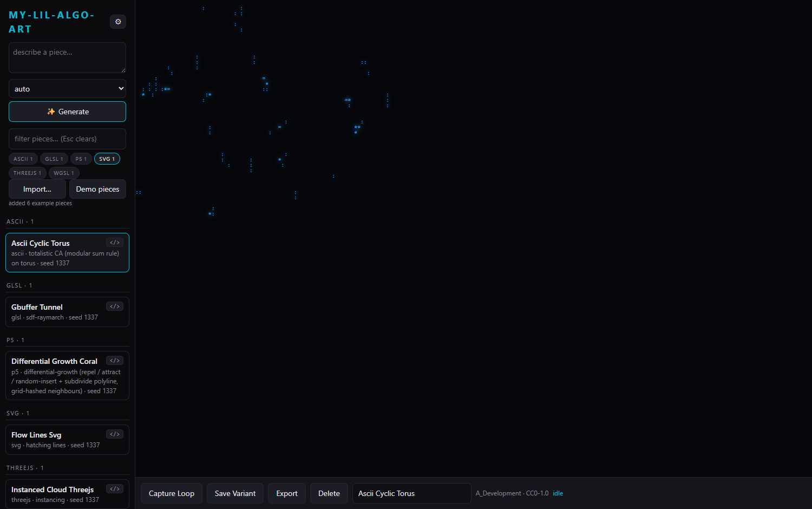Viewport: 812px width, 509px height.
Task: Toggle the SVG filter chip
Action: 107,159
